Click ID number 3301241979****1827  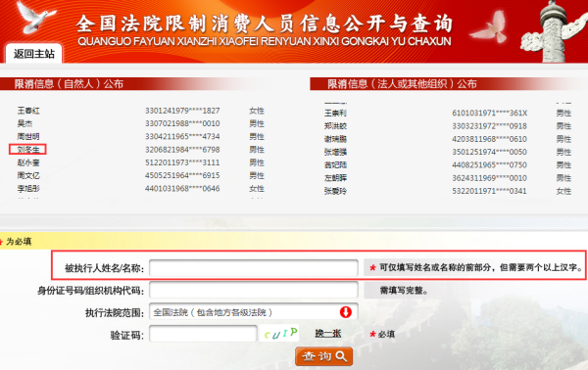pos(182,111)
